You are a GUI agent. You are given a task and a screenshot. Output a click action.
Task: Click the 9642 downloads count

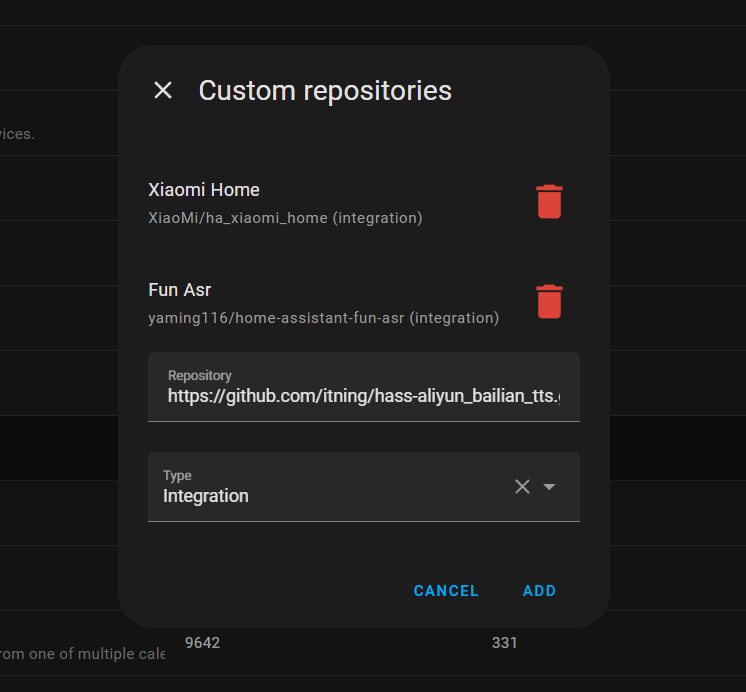(202, 643)
